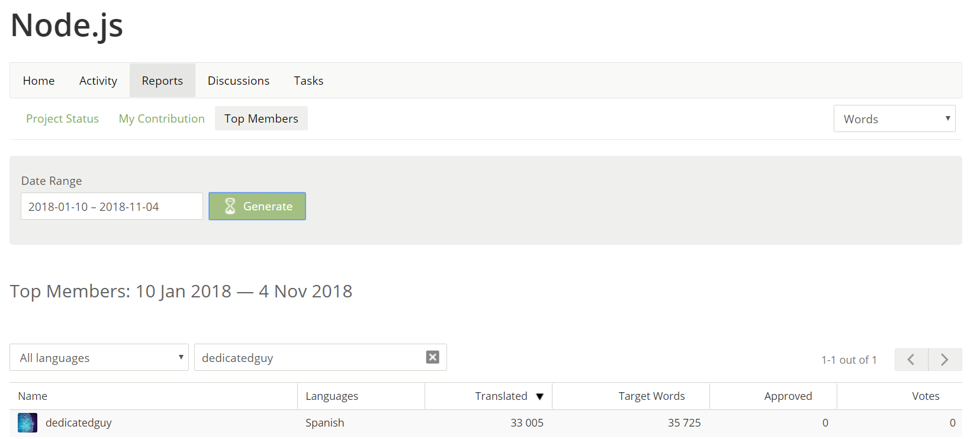This screenshot has height=439, width=980.
Task: Open the Words unit dropdown
Action: coord(894,118)
